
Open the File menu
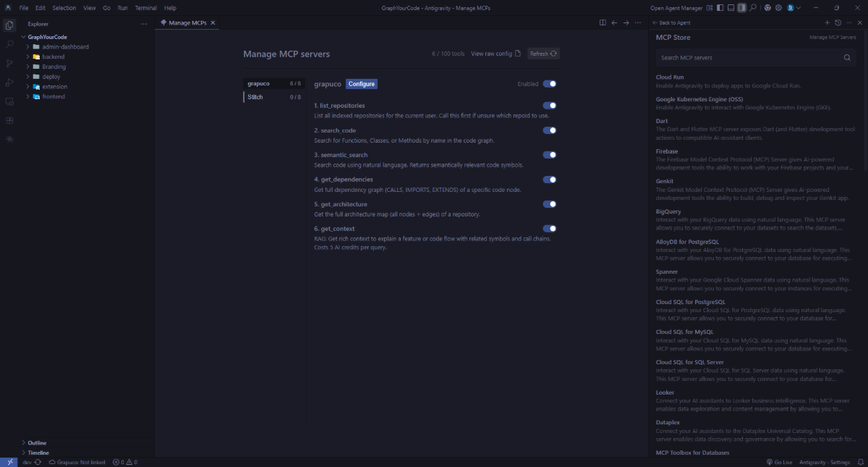point(24,8)
